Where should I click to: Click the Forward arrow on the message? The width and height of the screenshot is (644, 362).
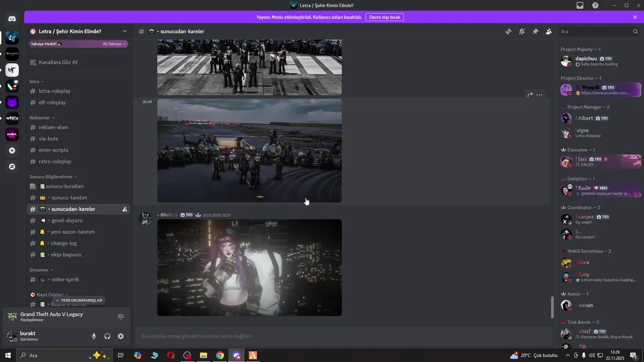pos(530,95)
